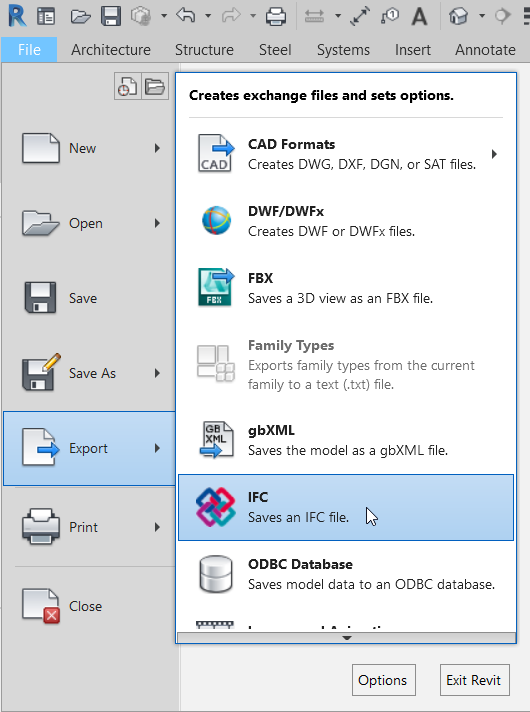Switch to the Architecture ribbon tab

[111, 49]
